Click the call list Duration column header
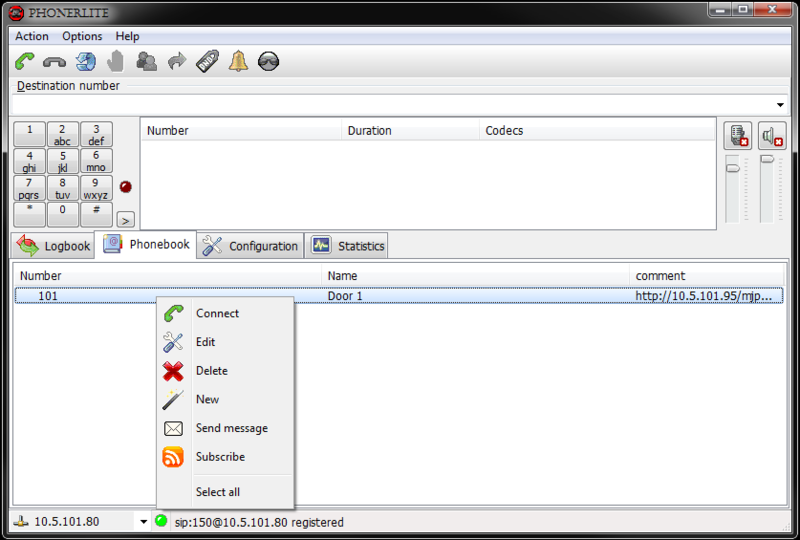800x540 pixels. tap(411, 131)
